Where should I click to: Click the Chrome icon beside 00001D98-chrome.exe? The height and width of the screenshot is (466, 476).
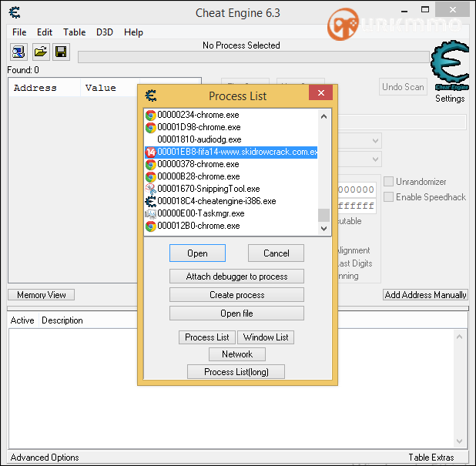tap(150, 128)
